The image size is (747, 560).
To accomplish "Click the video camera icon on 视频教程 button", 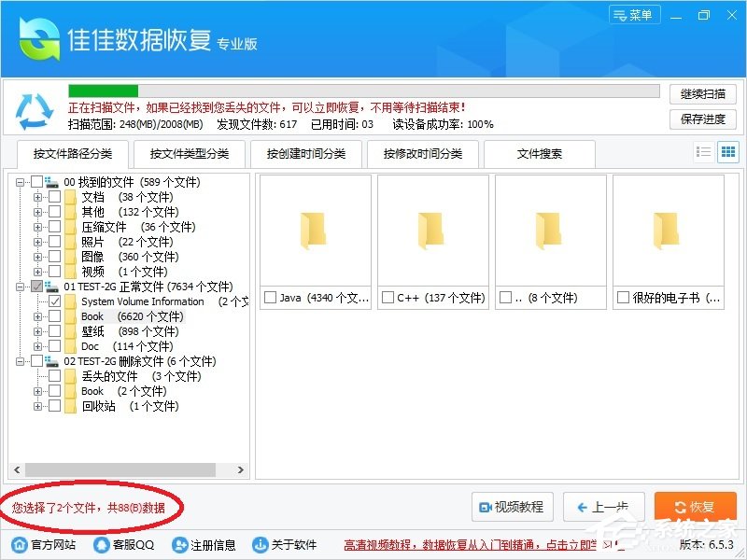I will (485, 507).
